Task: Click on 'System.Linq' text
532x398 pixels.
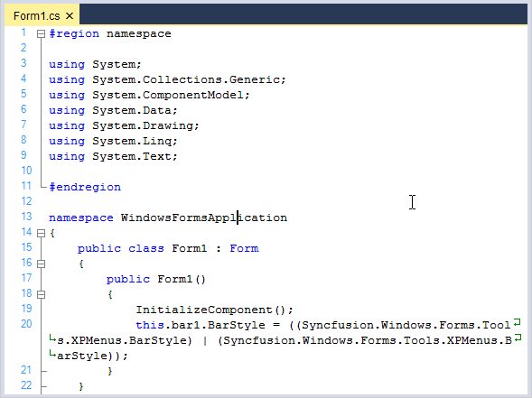Action: click(132, 141)
